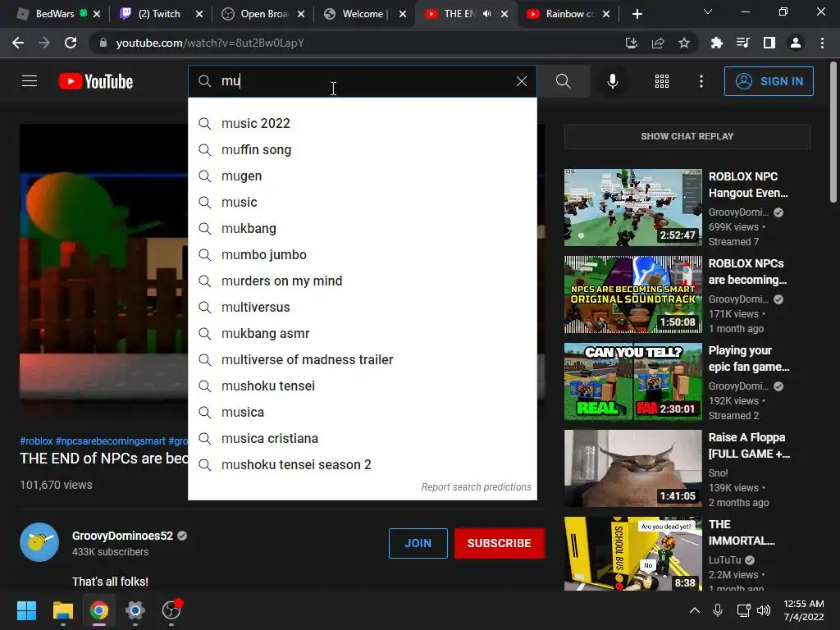Bookmark this tab with star

(x=683, y=43)
